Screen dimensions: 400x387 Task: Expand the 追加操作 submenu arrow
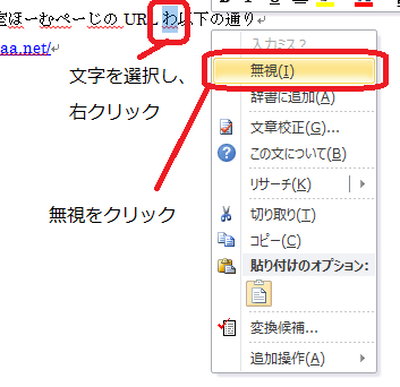(x=362, y=358)
